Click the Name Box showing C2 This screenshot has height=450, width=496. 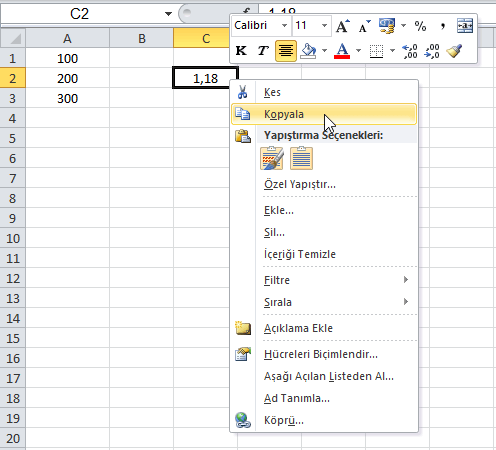[x=80, y=14]
